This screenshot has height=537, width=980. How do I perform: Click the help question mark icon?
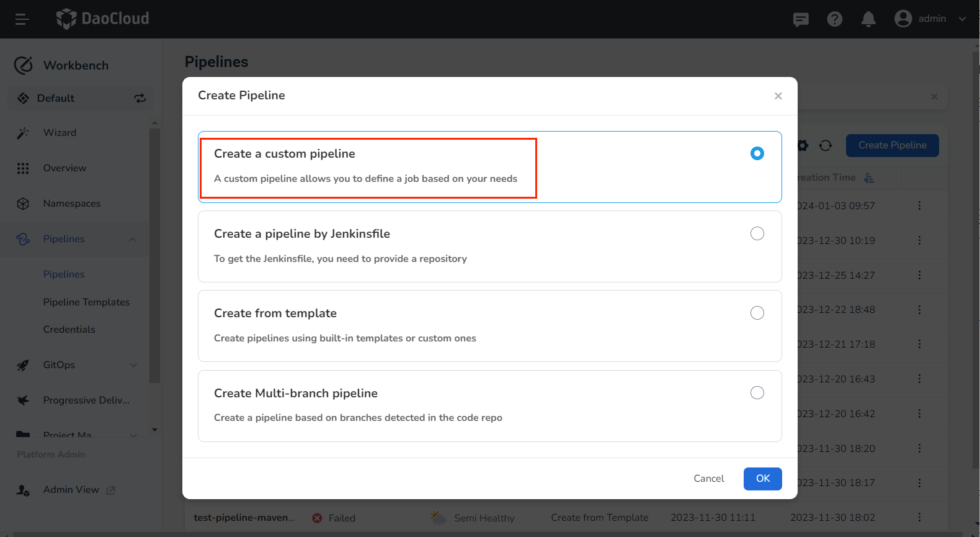[835, 19]
